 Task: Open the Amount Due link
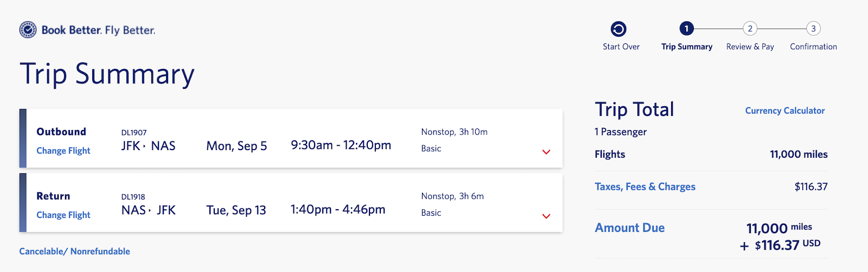(630, 228)
